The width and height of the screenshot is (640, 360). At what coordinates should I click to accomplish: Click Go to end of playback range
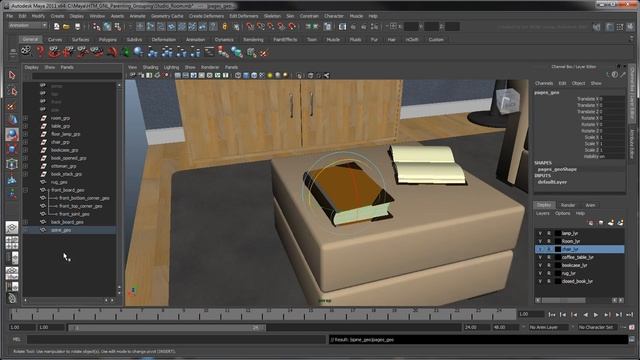(629, 315)
